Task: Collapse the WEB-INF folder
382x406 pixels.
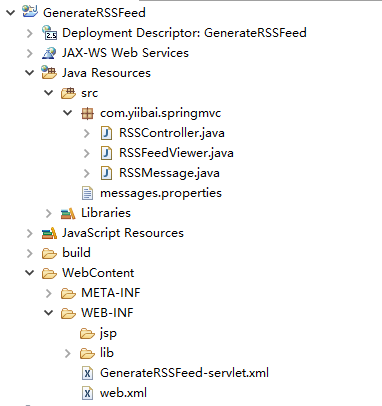Action: (49, 313)
